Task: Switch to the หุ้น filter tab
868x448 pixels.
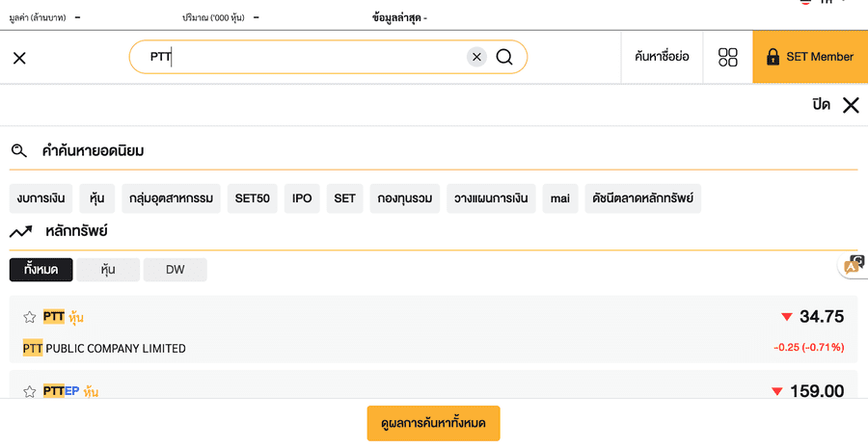Action: [x=108, y=270]
